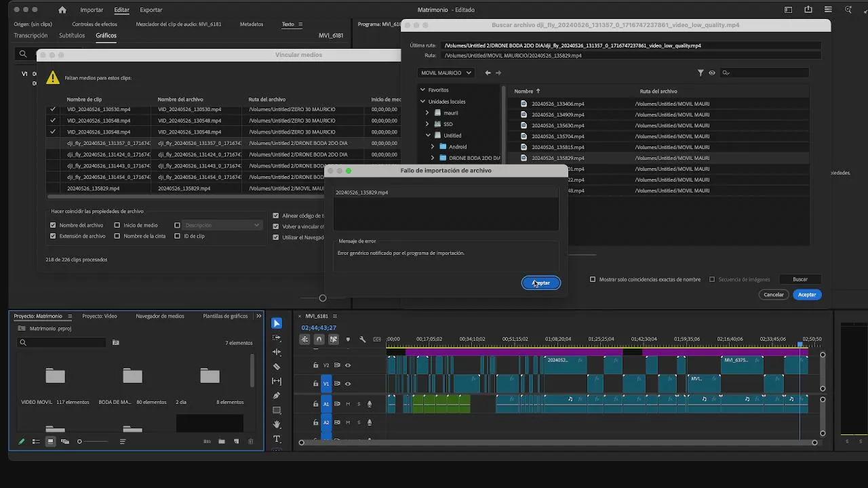Click the New Bin folder icon
This screenshot has width=868, height=488.
click(222, 441)
